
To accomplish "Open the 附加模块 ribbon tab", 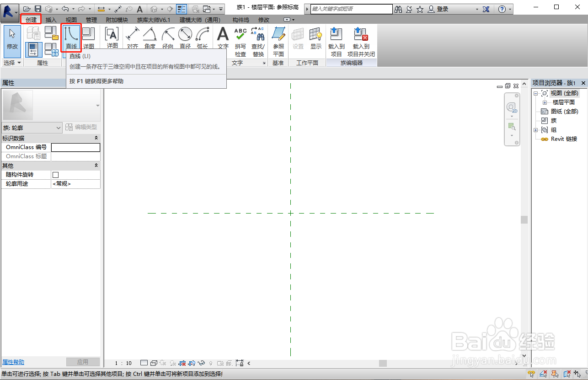I will point(117,20).
